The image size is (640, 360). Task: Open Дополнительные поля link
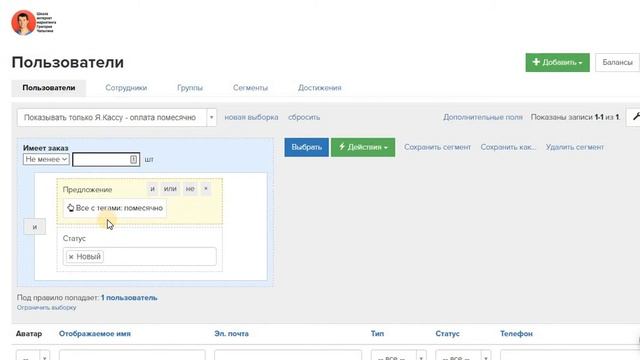pos(483,117)
